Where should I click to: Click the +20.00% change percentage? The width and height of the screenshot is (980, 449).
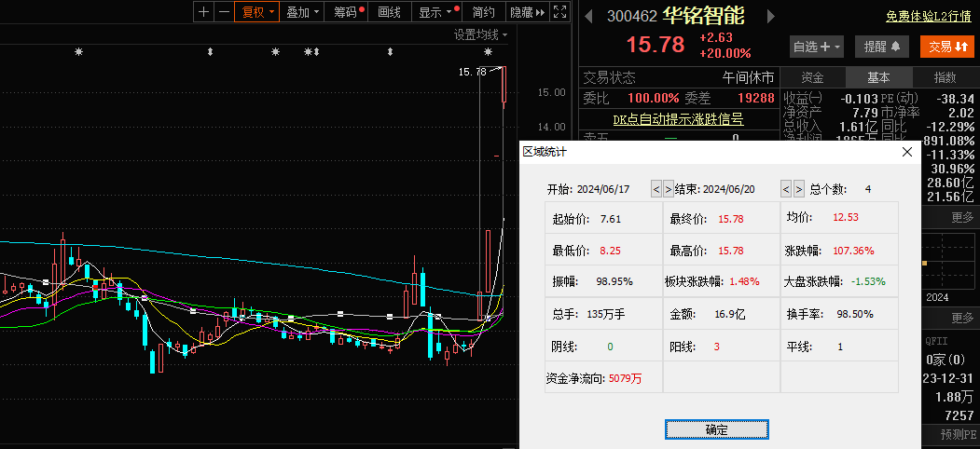click(725, 54)
